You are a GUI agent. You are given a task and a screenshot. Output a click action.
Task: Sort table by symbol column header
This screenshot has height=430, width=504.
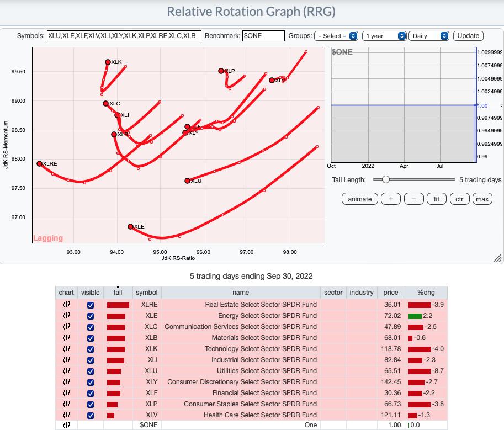146,293
